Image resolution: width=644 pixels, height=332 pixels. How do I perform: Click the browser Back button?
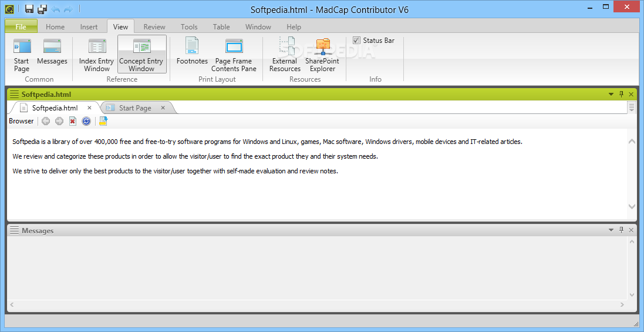click(x=46, y=121)
